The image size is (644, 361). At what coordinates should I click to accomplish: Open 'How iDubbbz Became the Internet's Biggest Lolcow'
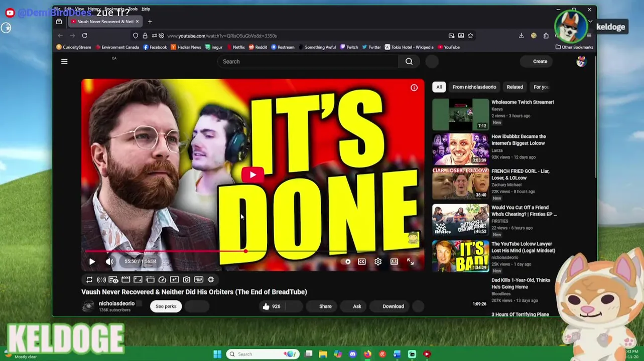(519, 140)
